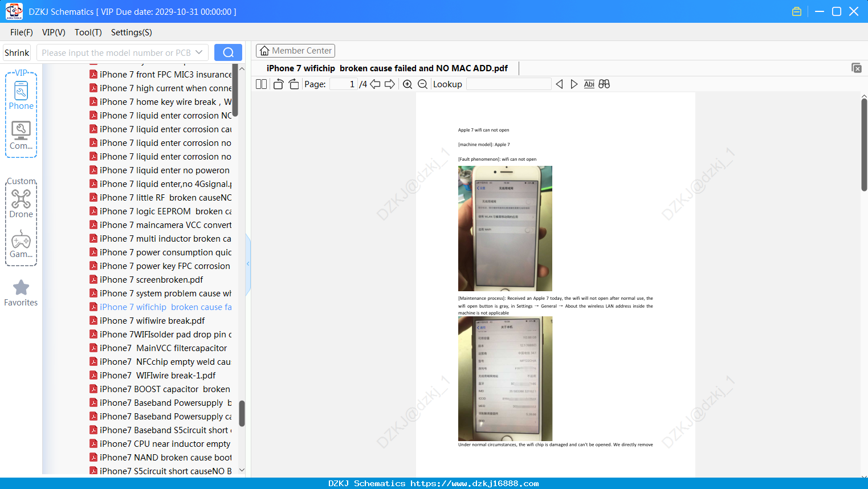The height and width of the screenshot is (489, 868).
Task: Click file list scroll-down arrow
Action: point(242,470)
